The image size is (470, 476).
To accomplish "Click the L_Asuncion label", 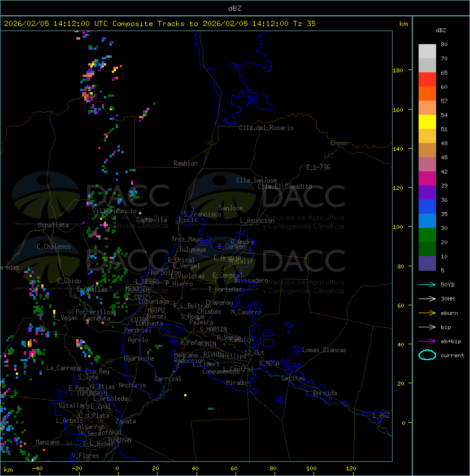I will tap(257, 220).
